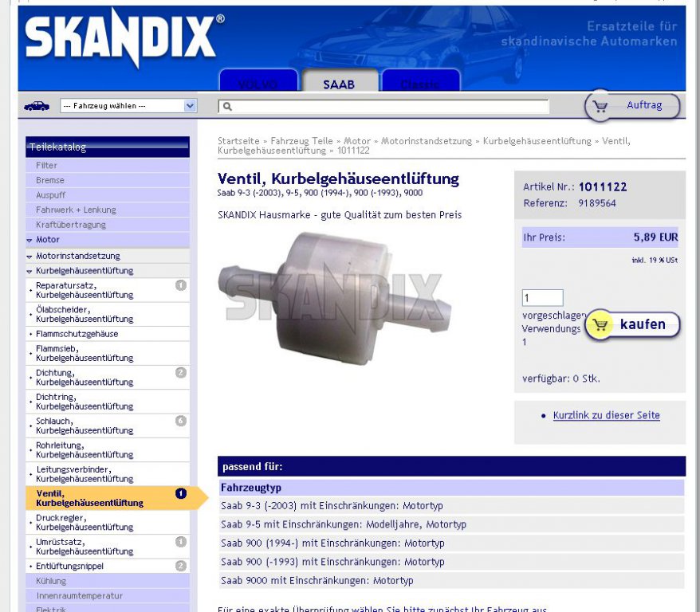Select Dichtring, Kurbelgehäuseentlüftung
This screenshot has width=700, height=612.
tap(108, 402)
